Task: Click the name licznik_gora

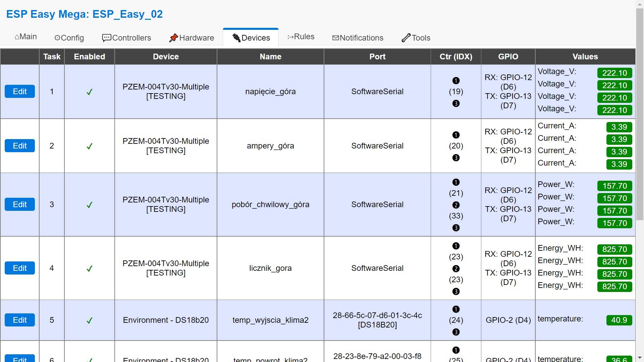Action: pyautogui.click(x=270, y=268)
